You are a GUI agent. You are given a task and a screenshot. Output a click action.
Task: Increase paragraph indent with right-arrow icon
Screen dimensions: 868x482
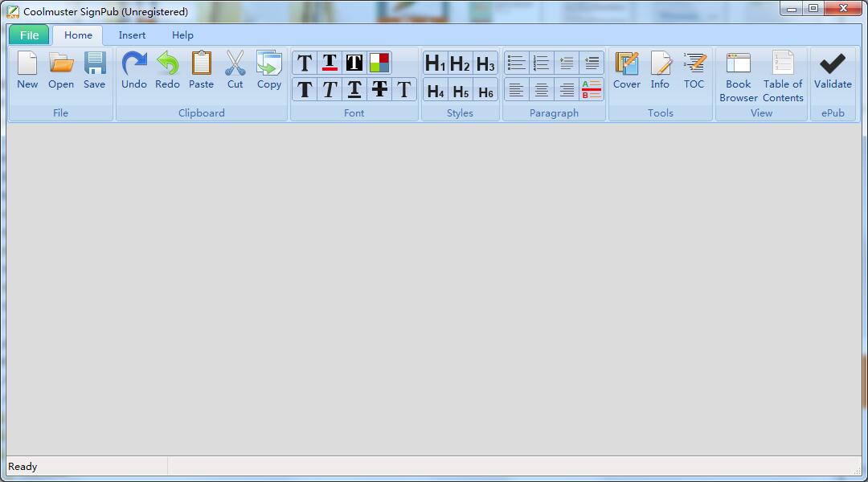(567, 63)
